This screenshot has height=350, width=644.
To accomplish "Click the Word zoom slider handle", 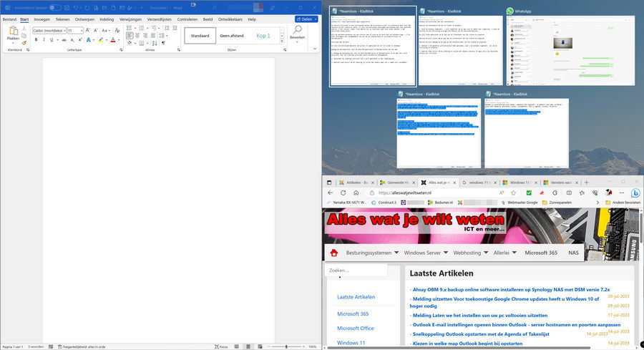I will pos(286,346).
